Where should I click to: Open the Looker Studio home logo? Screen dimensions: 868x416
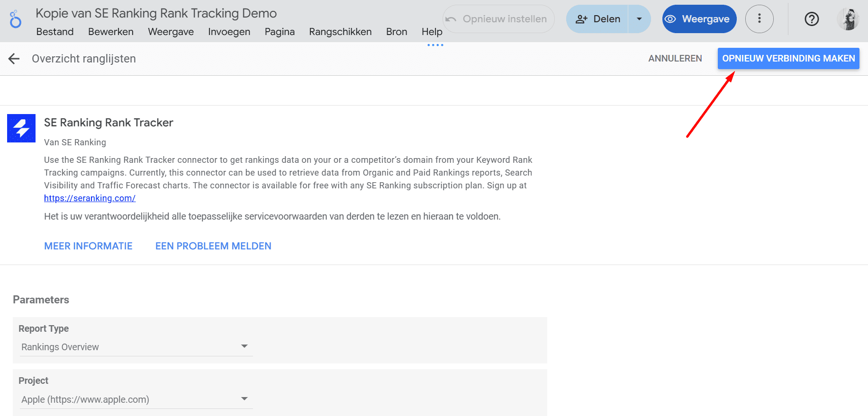[16, 19]
